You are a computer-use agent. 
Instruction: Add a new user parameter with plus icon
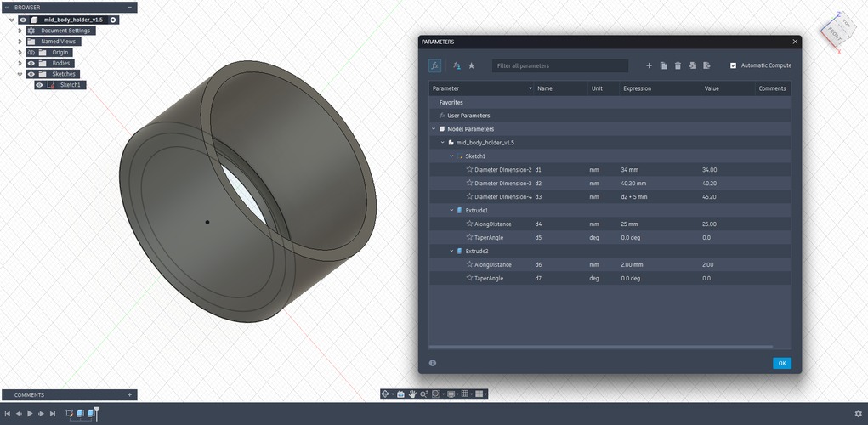(650, 65)
